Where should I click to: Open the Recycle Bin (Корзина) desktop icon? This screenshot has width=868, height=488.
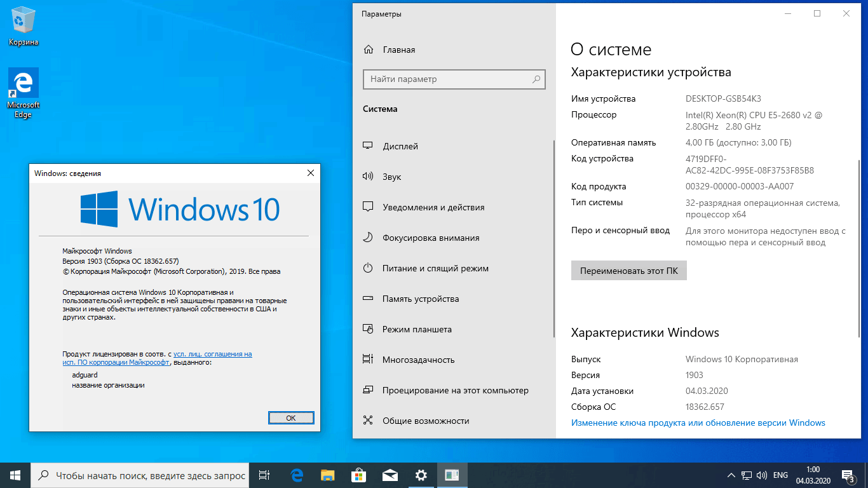(24, 27)
